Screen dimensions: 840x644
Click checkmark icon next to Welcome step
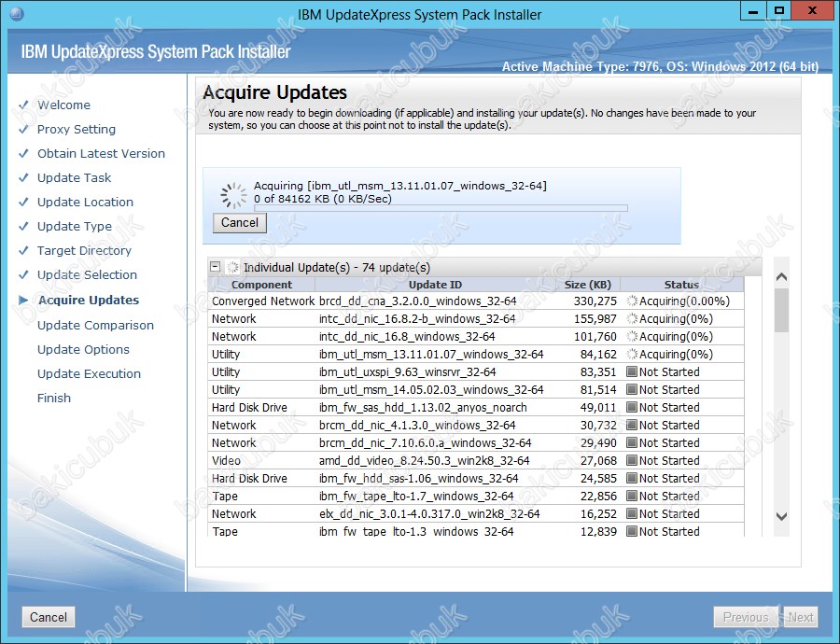[23, 105]
